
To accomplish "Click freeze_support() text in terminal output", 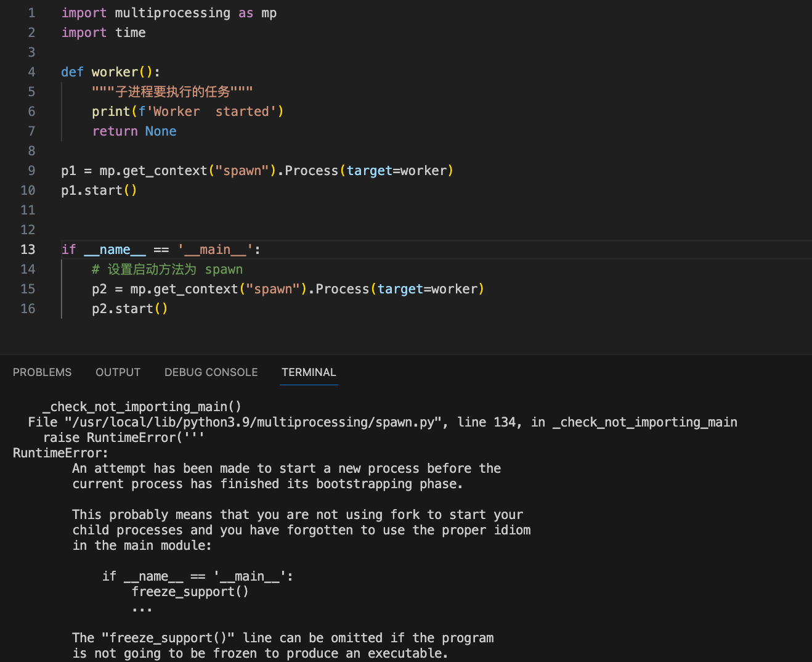I will point(190,592).
